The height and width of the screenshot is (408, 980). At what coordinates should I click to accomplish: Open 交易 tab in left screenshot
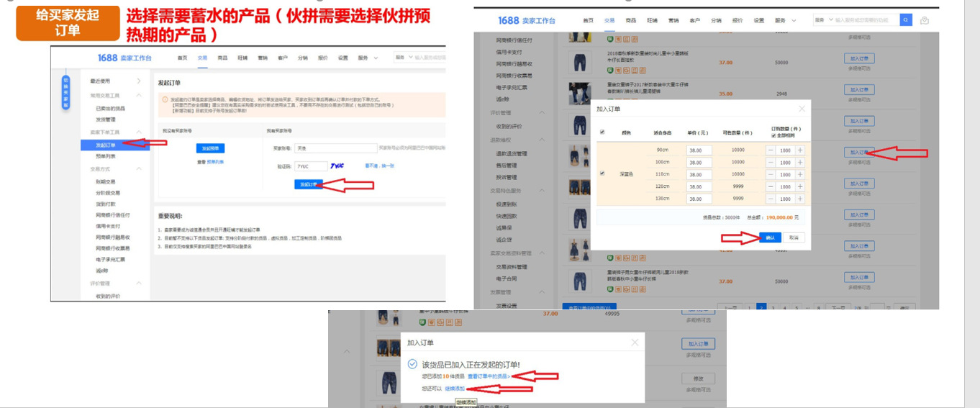pyautogui.click(x=202, y=58)
